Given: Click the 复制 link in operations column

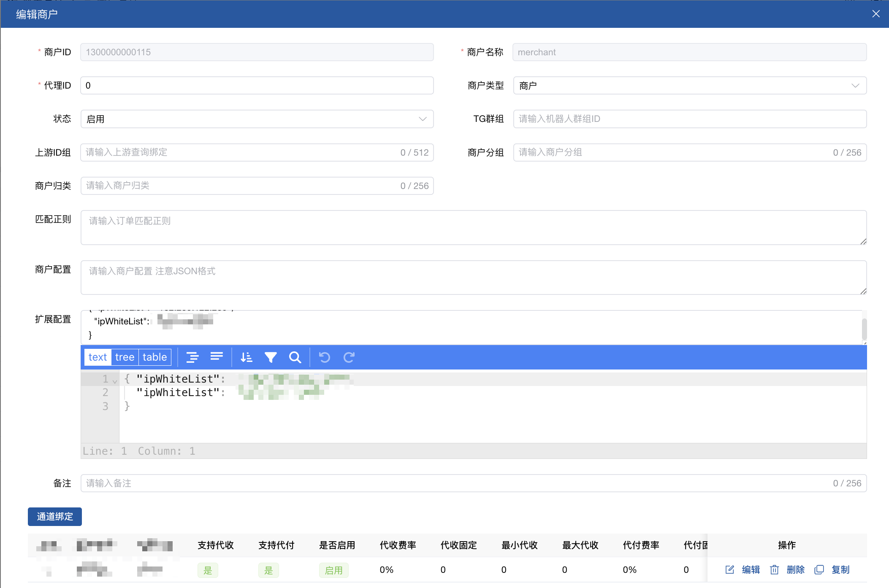Looking at the screenshot, I should pos(840,570).
